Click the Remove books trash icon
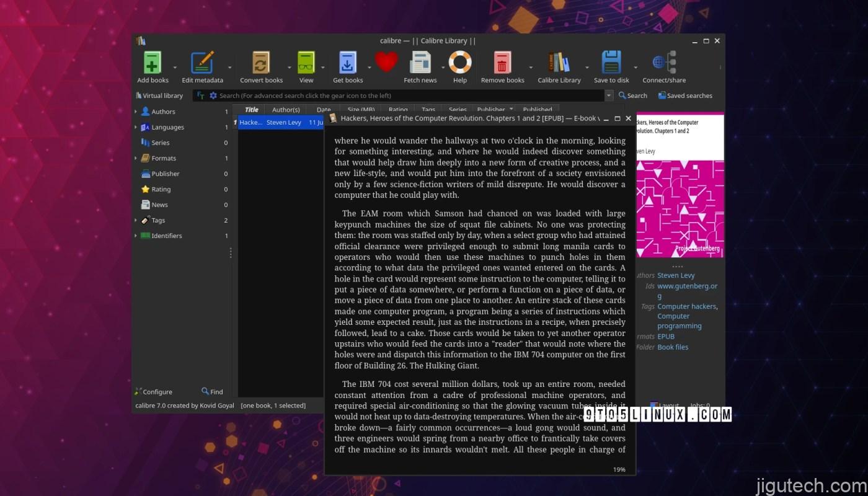Image resolution: width=868 pixels, height=496 pixels. click(502, 63)
